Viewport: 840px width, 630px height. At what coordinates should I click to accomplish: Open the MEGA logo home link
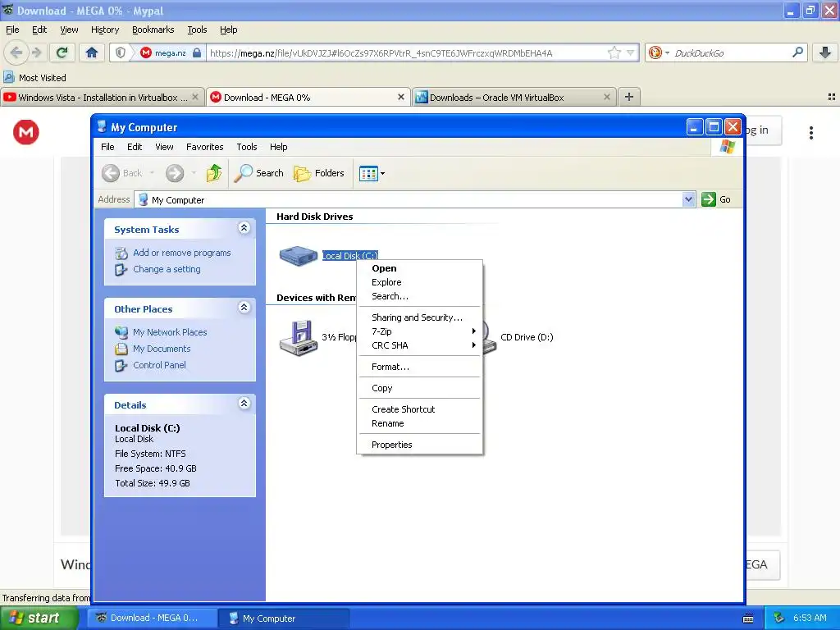pyautogui.click(x=26, y=132)
